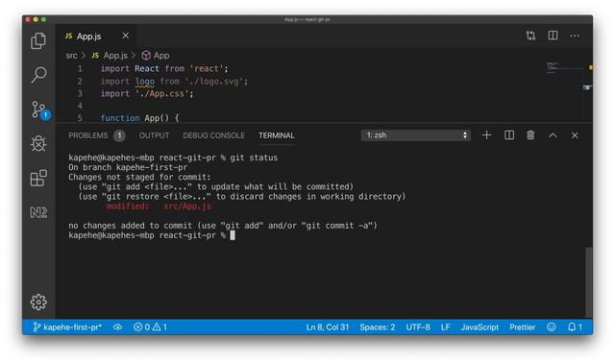Open the Manage gear menu
The image size is (615, 364).
(x=38, y=302)
